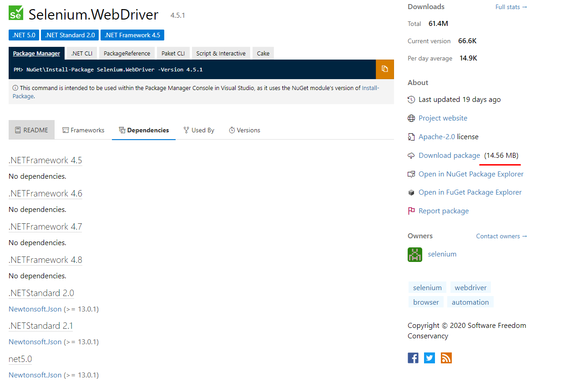Click the Report package link

point(444,211)
